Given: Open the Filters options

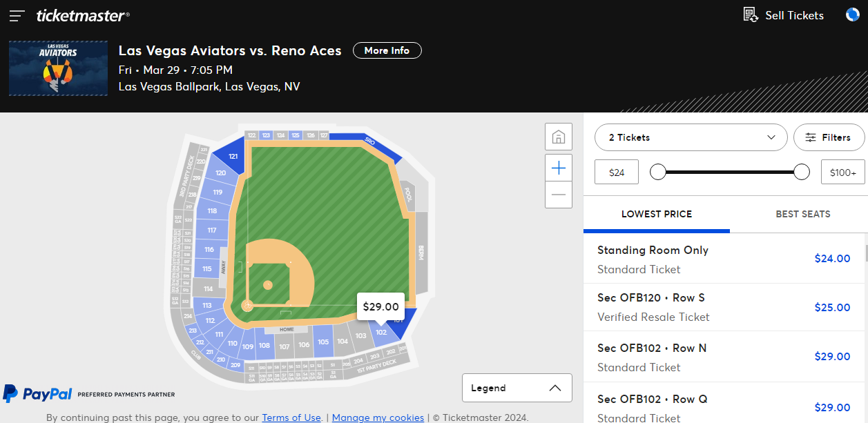Looking at the screenshot, I should pos(829,137).
